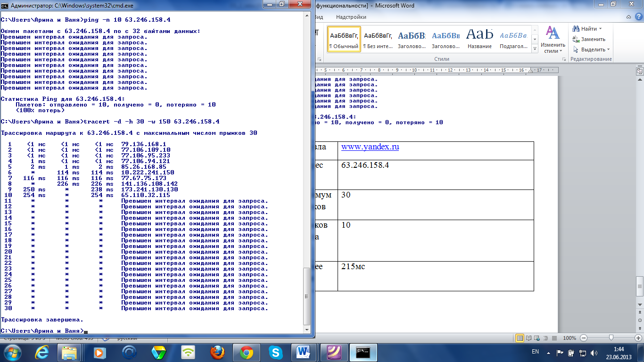Click the Show Desktop strip
This screenshot has height=362, width=644.
641,352
